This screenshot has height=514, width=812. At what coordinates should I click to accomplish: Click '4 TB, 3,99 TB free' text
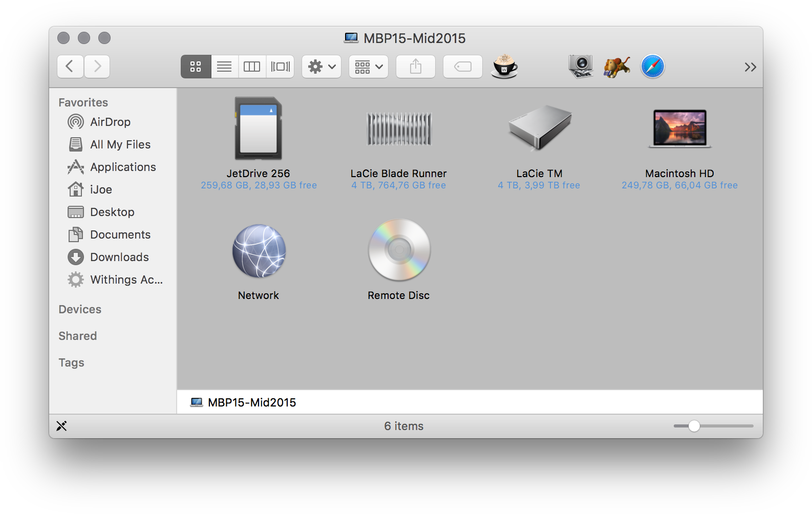pyautogui.click(x=539, y=185)
